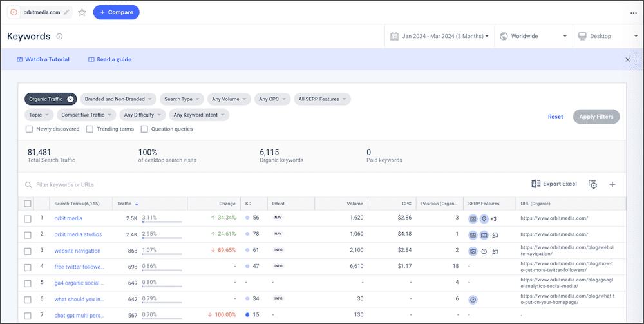Image resolution: width=644 pixels, height=324 pixels.
Task: Click book SERP icon for orbit media studios
Action: coord(484,235)
